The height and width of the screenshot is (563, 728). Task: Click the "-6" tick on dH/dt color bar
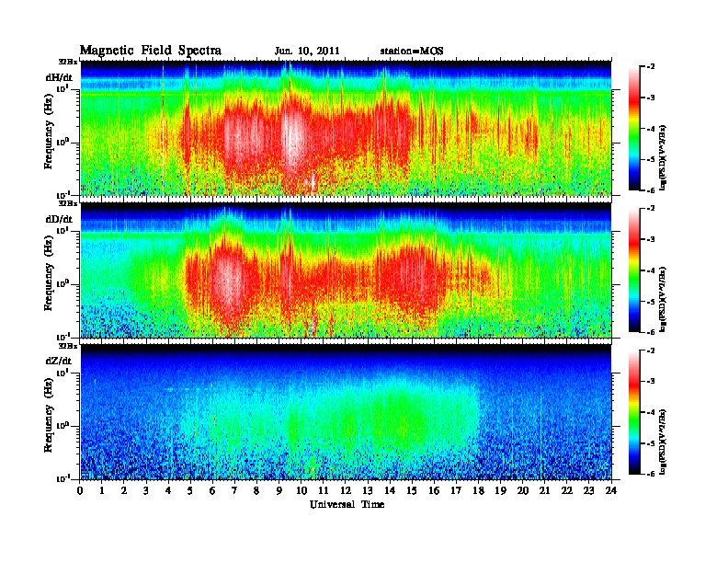[651, 190]
